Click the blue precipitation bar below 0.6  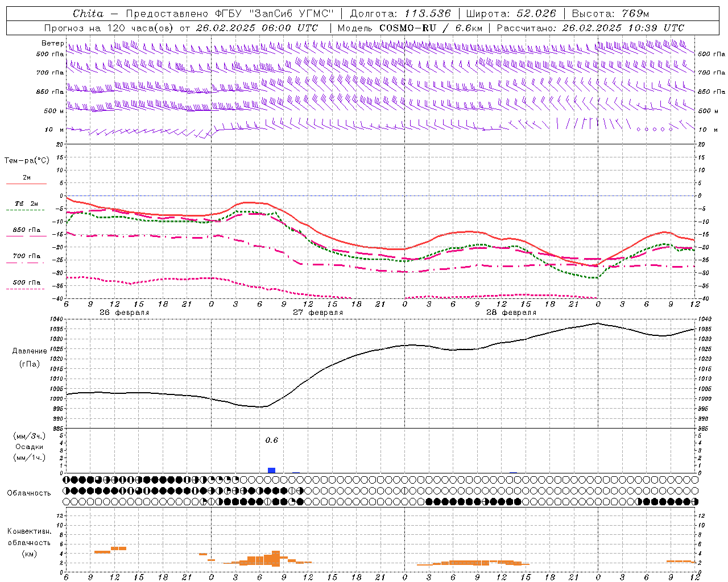coord(272,470)
